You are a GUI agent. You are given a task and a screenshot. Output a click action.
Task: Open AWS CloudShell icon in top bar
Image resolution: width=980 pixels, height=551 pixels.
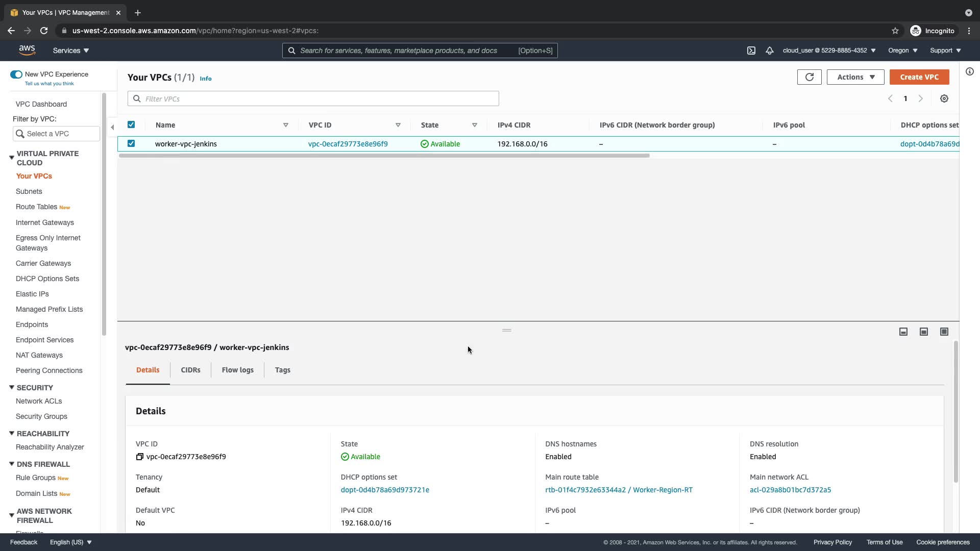751,51
